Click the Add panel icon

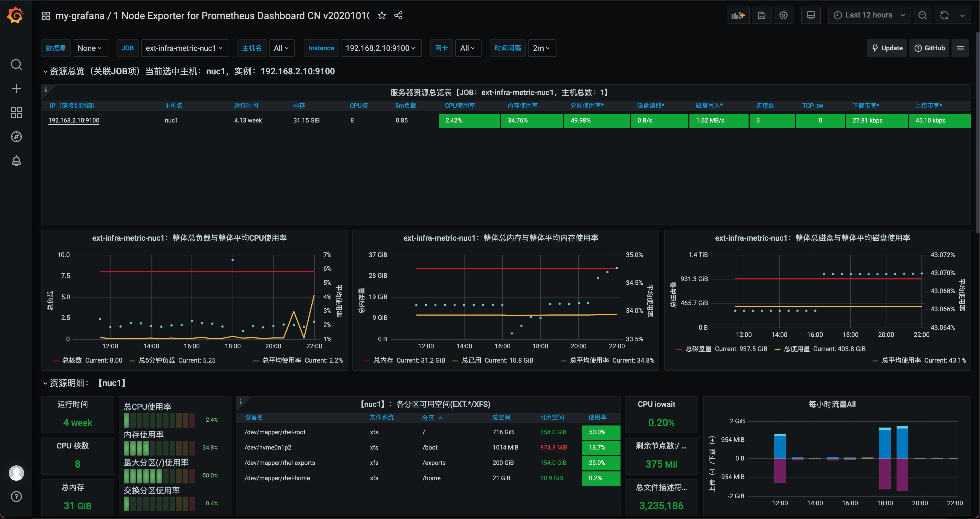738,15
